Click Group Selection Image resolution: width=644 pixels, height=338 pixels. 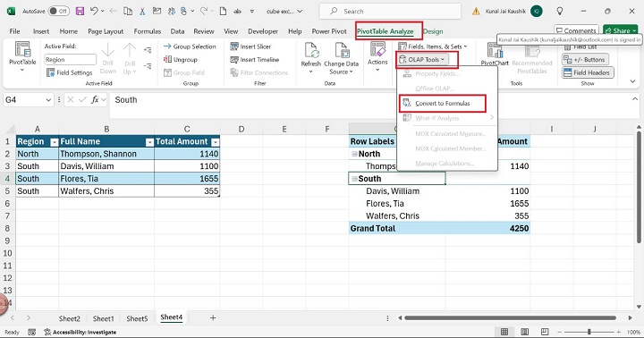tap(190, 46)
